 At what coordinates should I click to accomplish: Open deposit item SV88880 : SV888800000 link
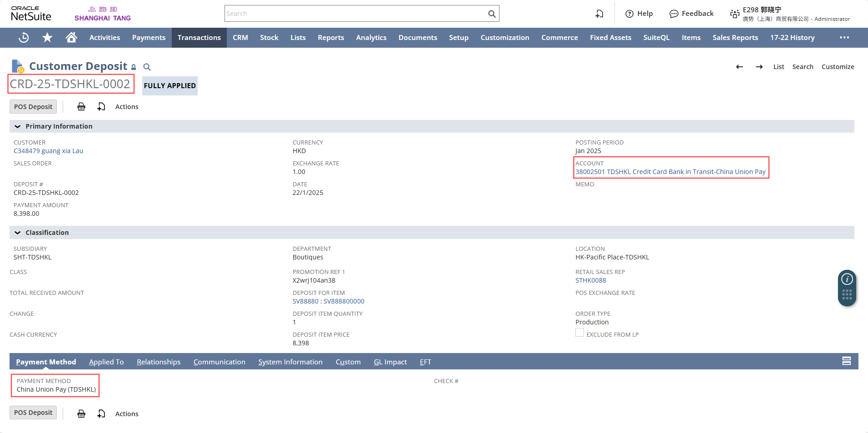point(329,301)
